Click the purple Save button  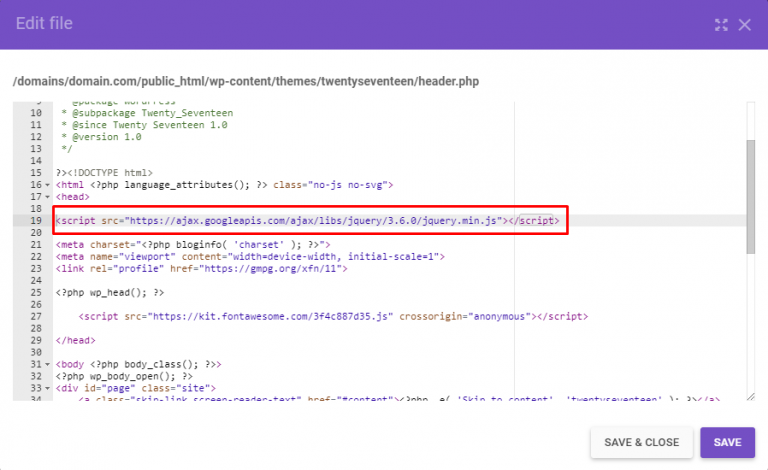coord(727,442)
